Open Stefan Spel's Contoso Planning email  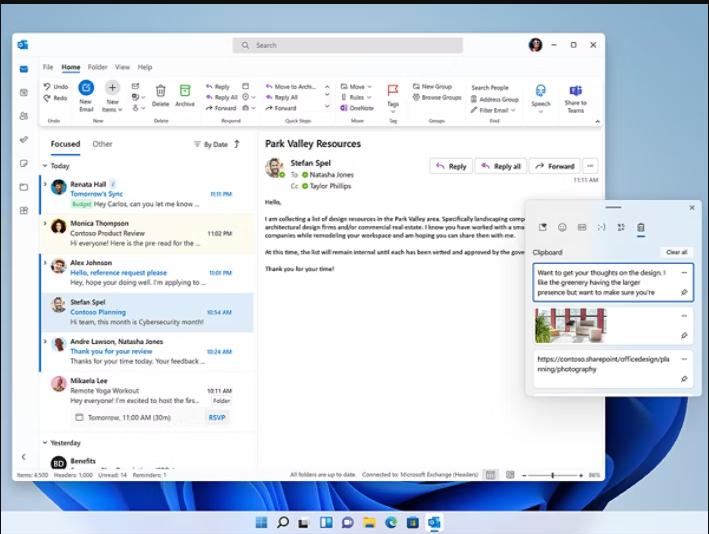click(147, 312)
